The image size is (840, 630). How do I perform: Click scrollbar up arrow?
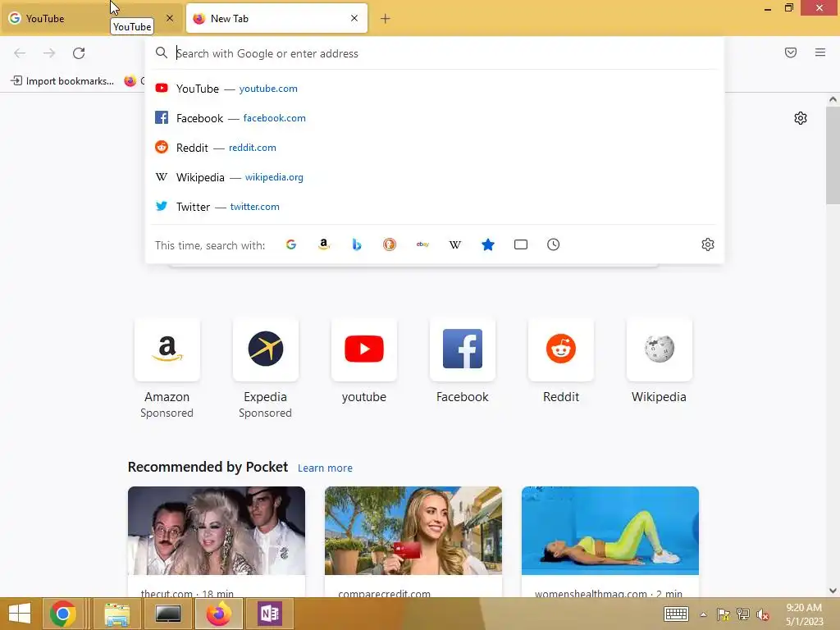pos(833,99)
